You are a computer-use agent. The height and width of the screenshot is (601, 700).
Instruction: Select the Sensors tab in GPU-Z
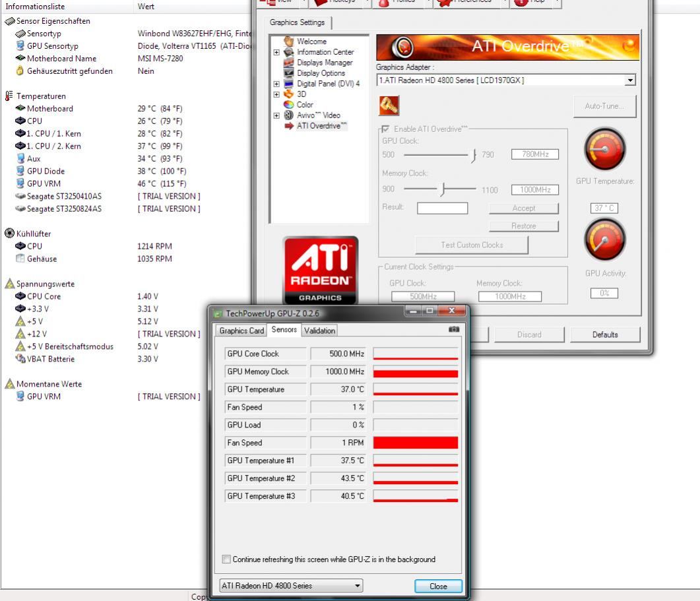coord(284,329)
